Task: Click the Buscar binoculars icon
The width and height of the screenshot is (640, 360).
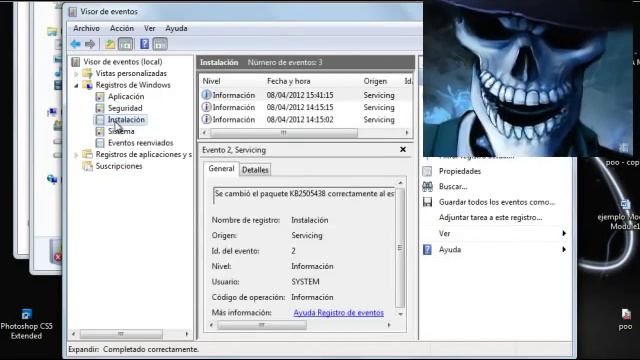Action: coord(427,187)
